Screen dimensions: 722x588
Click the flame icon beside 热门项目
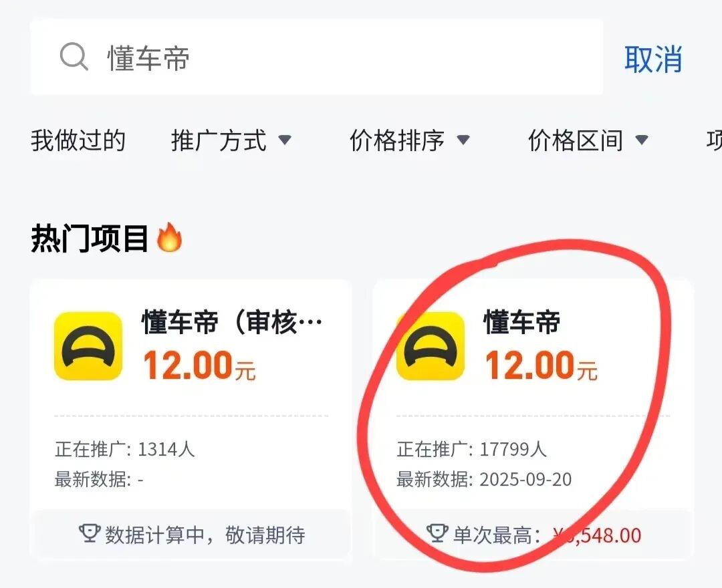coord(169,239)
